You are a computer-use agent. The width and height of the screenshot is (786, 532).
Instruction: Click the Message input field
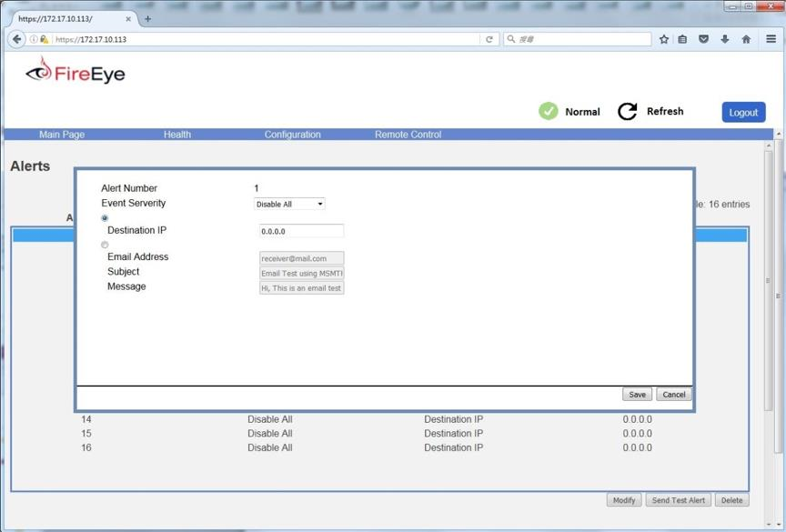(301, 288)
